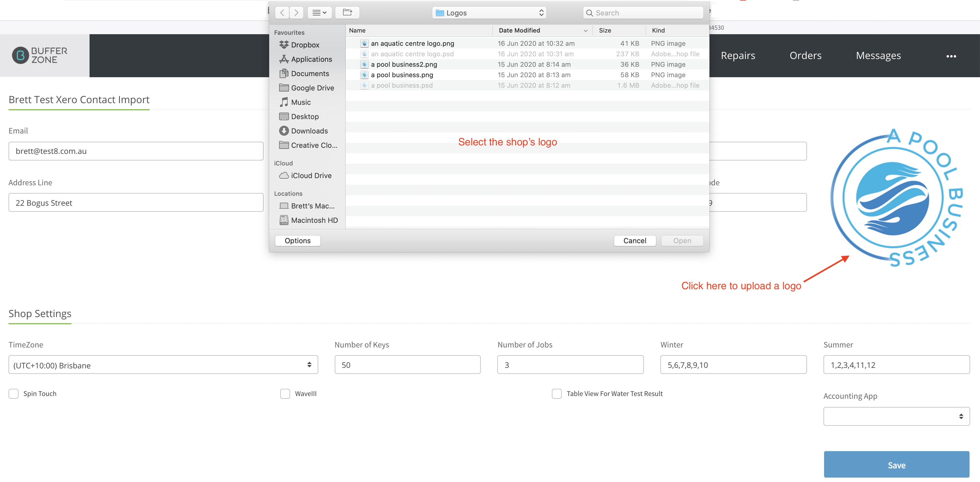Click the 58 KB size cell
Screen dimensions: 980x482
click(x=630, y=75)
